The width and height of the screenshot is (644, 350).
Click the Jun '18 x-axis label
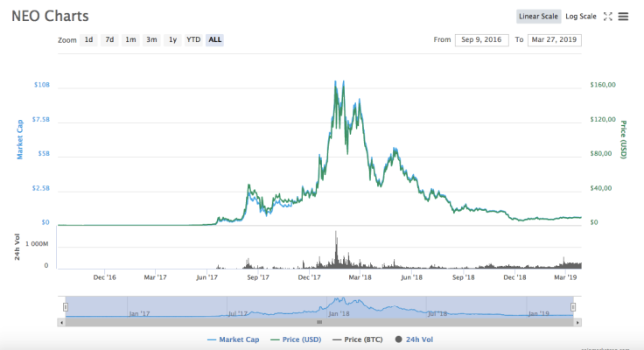click(411, 277)
